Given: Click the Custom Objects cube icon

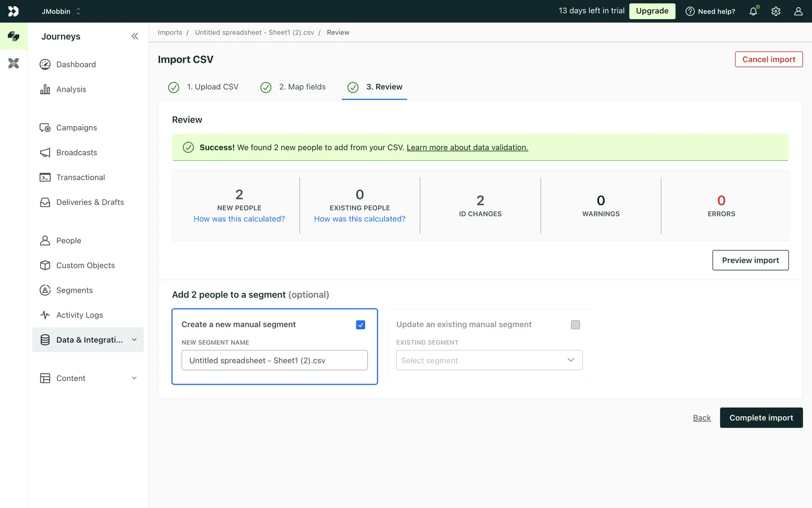Looking at the screenshot, I should click(x=45, y=265).
